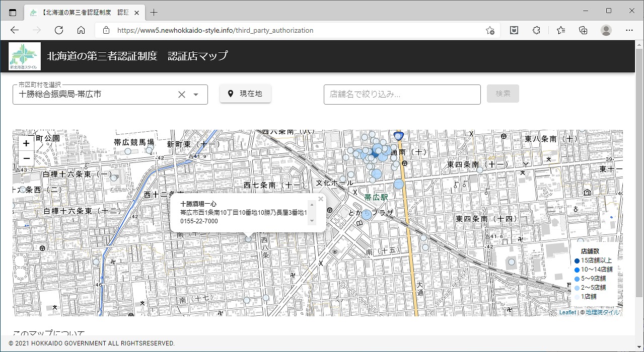Open the 地理院タイル link
The height and width of the screenshot is (352, 644).
(603, 312)
